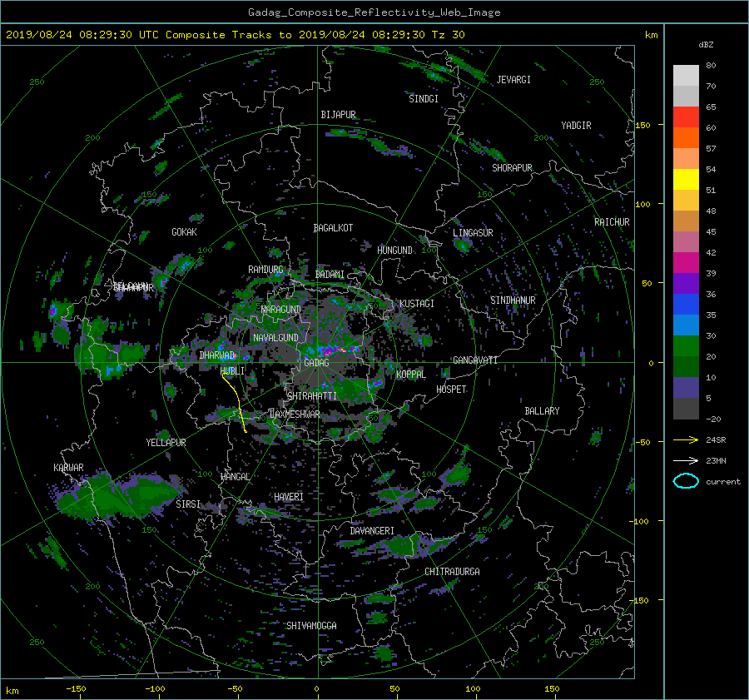Click the RAICHUR city label
Viewport: 749px width, 700px height.
click(x=612, y=222)
